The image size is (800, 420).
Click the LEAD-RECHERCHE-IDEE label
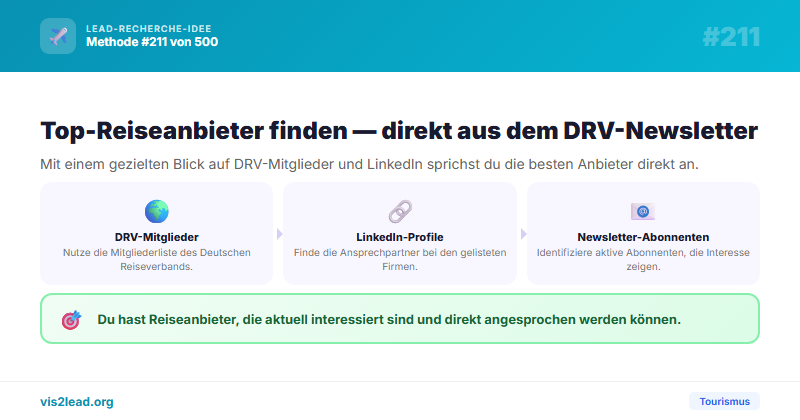(x=148, y=29)
